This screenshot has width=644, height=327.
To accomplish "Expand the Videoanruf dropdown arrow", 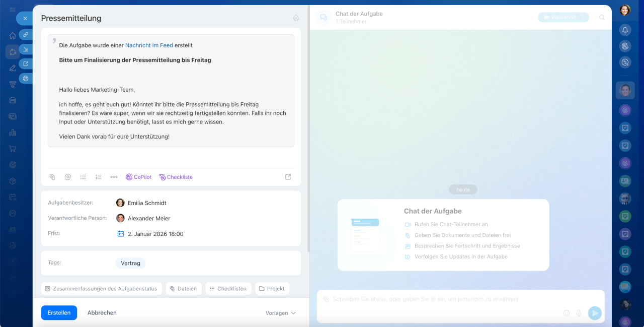I will point(584,17).
